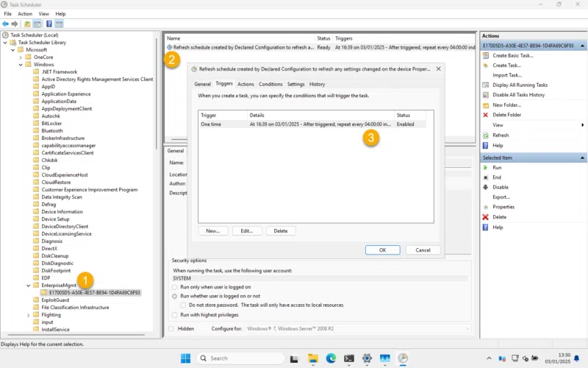Click the Run green arrow icon

point(485,168)
